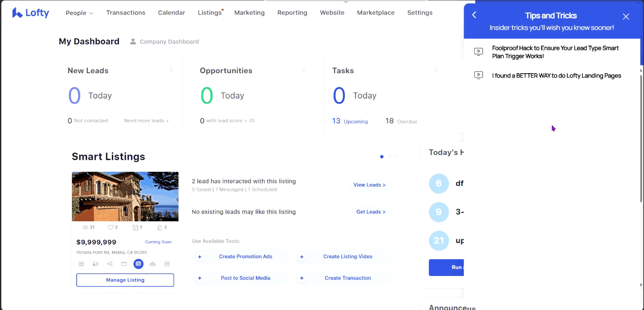644x310 pixels.
Task: Click the AD promotion icon under the listing
Action: tap(81, 264)
